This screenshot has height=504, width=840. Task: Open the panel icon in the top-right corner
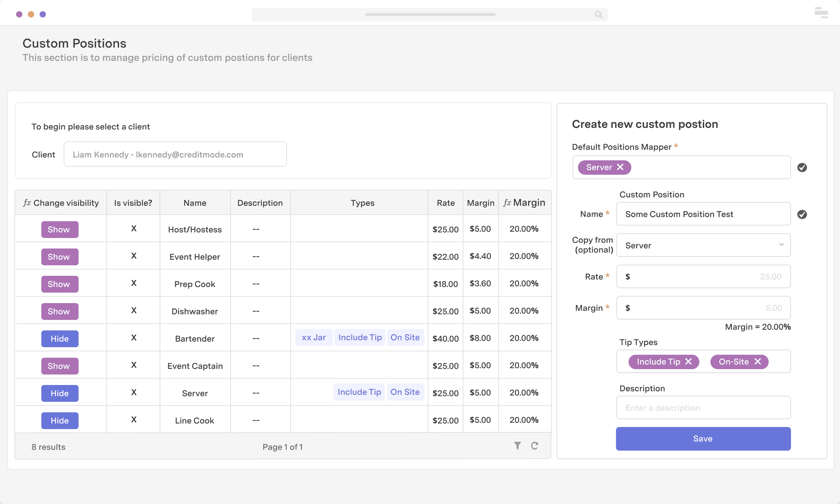[821, 13]
